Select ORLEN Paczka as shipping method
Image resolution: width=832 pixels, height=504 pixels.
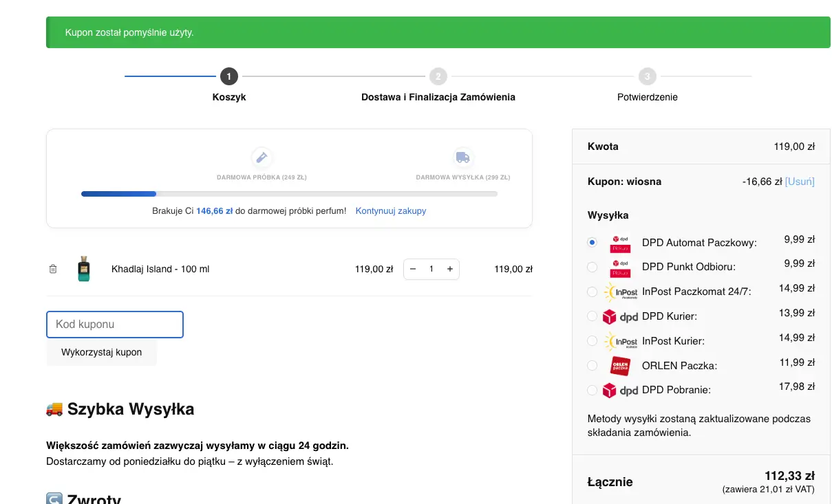coord(592,365)
